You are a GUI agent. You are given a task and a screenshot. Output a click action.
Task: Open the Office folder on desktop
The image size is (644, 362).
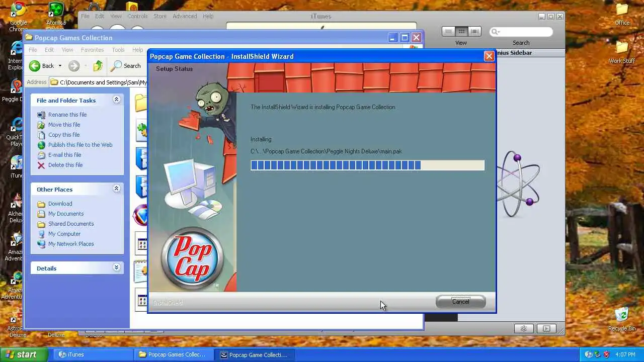[622, 14]
